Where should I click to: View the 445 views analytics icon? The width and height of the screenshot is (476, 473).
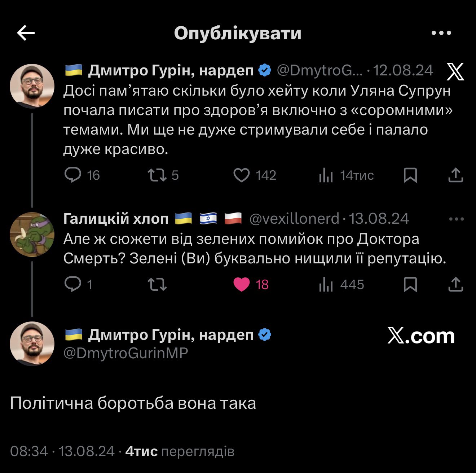326,285
